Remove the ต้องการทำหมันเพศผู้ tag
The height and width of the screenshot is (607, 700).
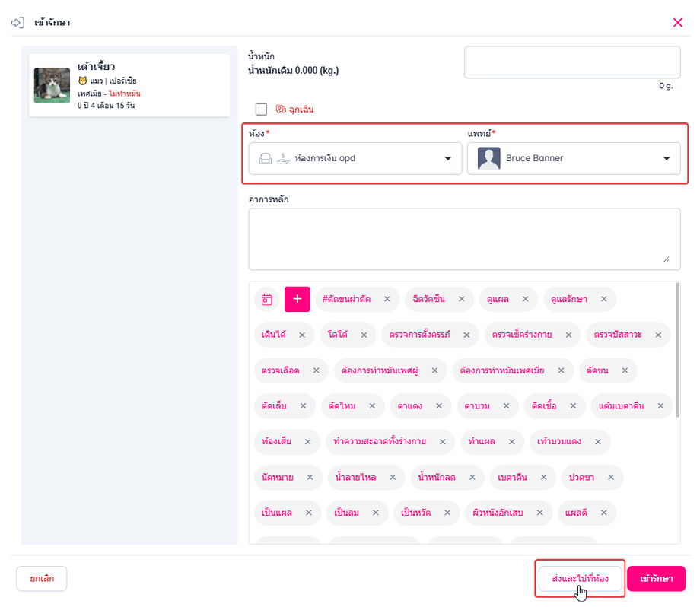point(434,370)
